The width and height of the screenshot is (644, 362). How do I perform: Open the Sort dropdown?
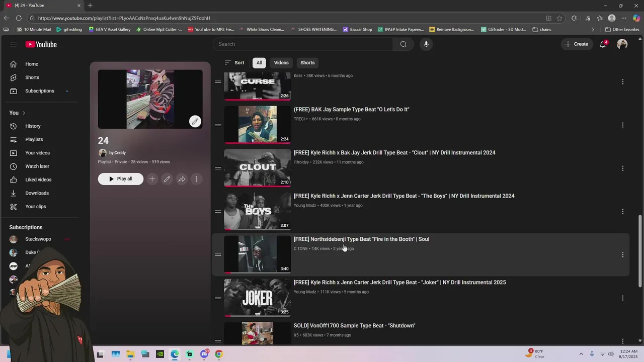point(234,63)
